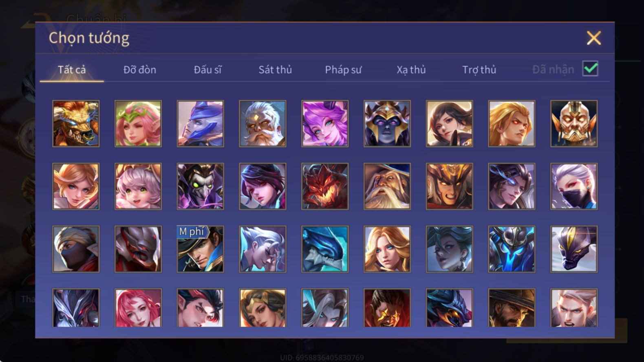644x362 pixels.
Task: Choose the hero with 'M phí' badge
Action: click(x=200, y=249)
